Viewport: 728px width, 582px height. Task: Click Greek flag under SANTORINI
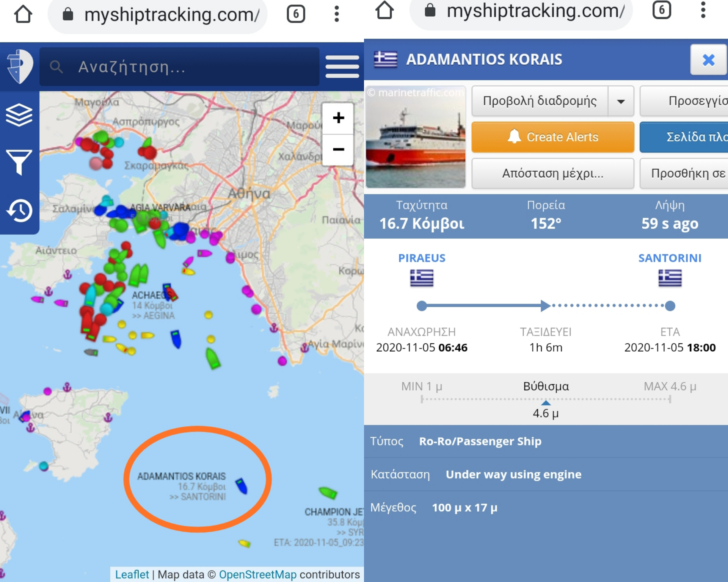click(x=670, y=278)
